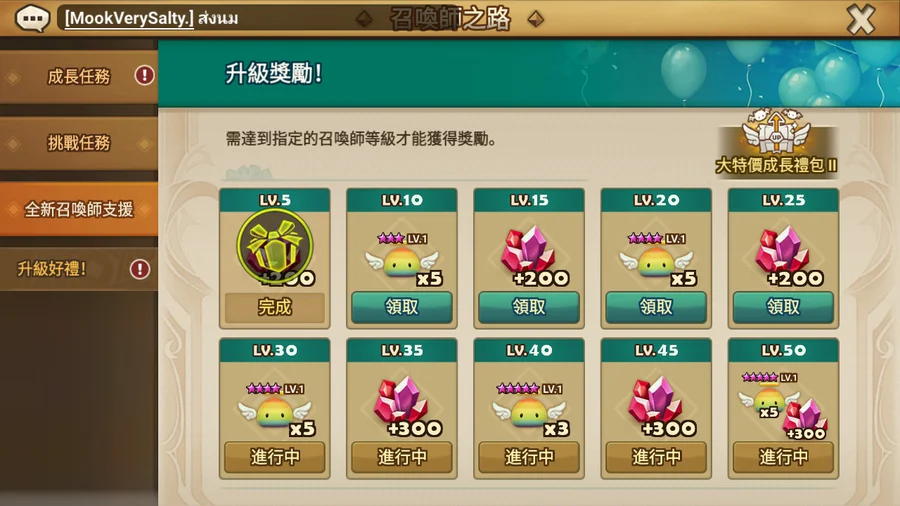Click the MookVerySalty chat player name link
Viewport: 900px width, 506px height.
tap(129, 18)
